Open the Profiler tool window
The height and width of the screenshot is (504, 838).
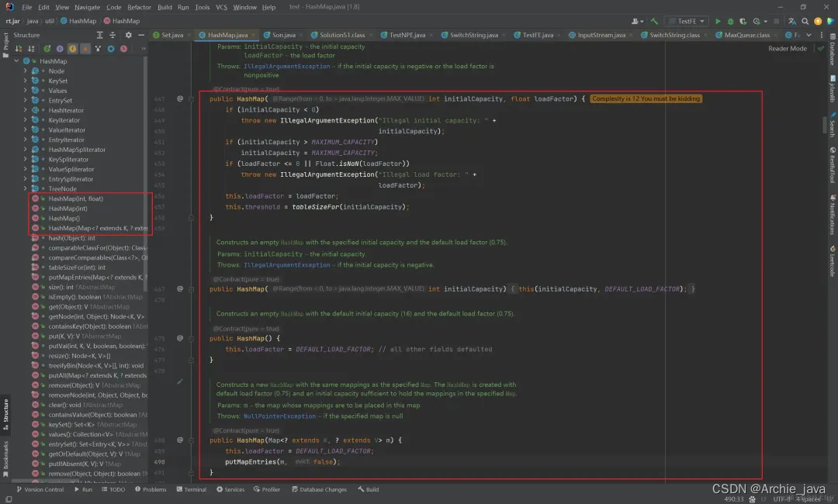267,489
